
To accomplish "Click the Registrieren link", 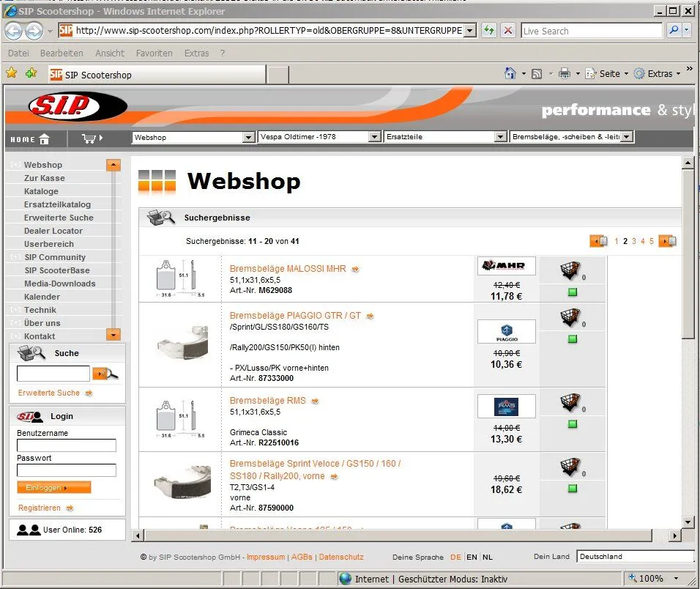I will pyautogui.click(x=40, y=508).
